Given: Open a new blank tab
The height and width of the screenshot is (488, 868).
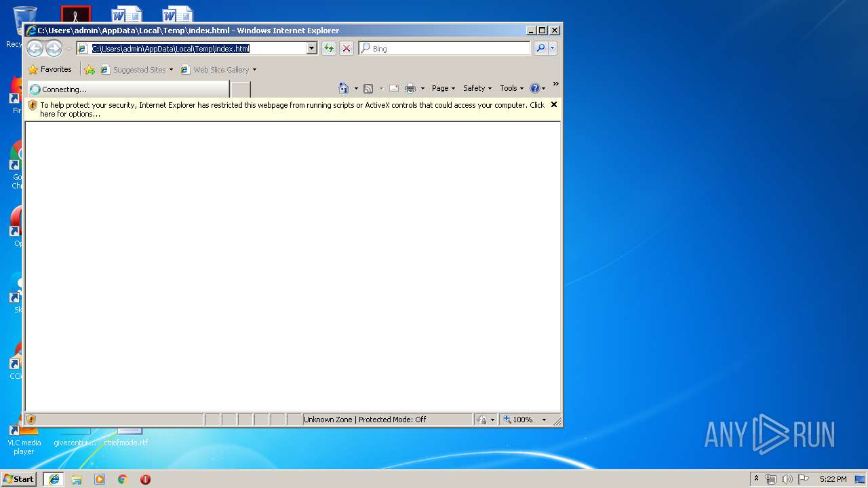Looking at the screenshot, I should coord(241,89).
